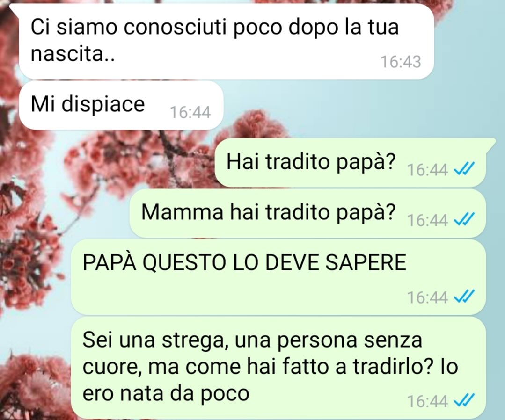Select the 'Sei una strega, una persona' message
Image resolution: width=505 pixels, height=420 pixels.
click(278, 368)
